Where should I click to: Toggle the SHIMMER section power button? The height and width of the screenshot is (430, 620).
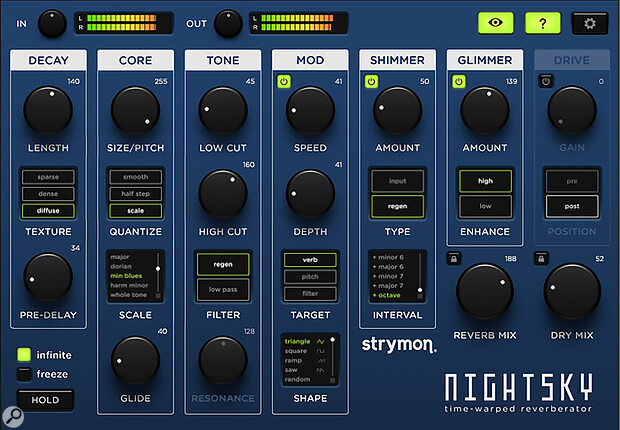[371, 81]
